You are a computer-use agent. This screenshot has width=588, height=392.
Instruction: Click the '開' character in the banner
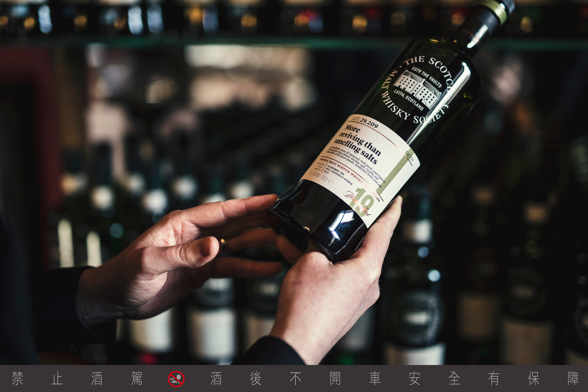click(335, 379)
